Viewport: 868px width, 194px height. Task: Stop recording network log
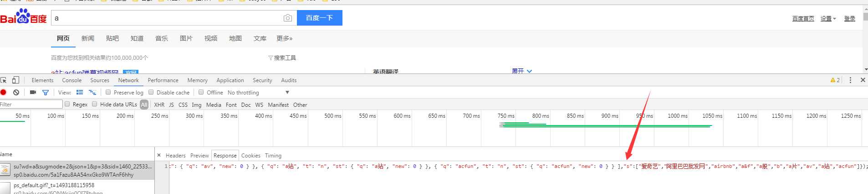pos(3,92)
